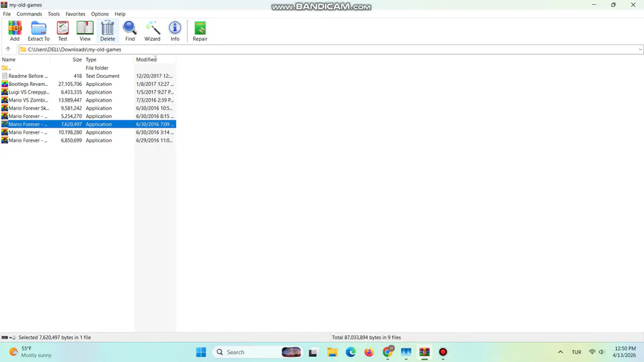Click the Luigi VS Creepyp... file icon
Viewport: 644px width, 362px height.
coord(4,92)
